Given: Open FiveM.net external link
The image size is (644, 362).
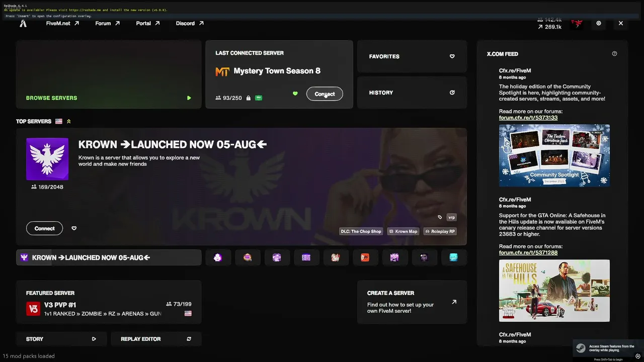Looking at the screenshot, I should [62, 23].
